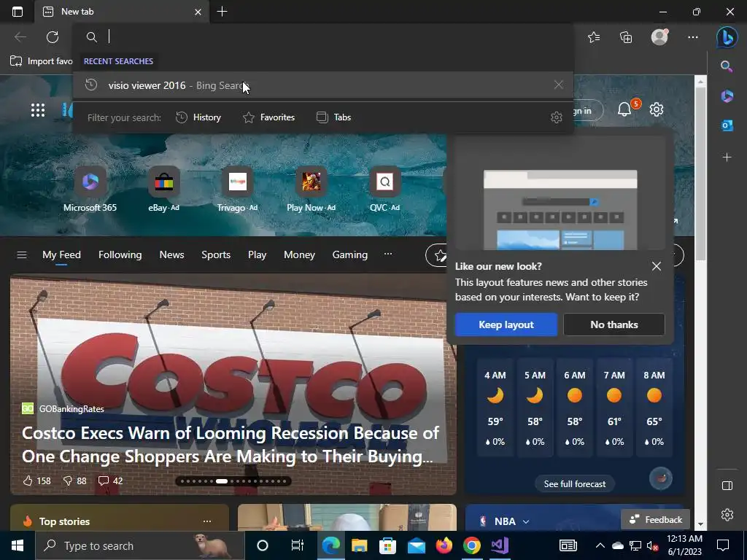Filter search by Favorites
747x560 pixels.
click(268, 117)
